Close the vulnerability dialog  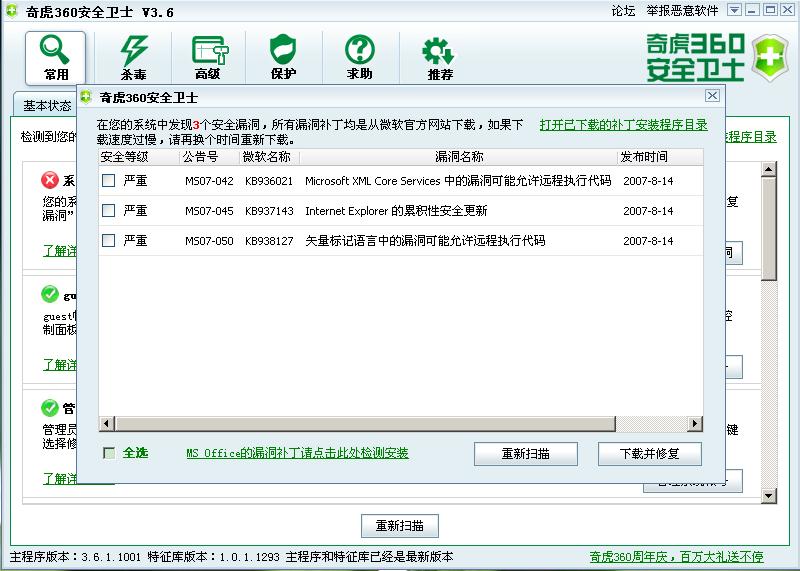(712, 95)
